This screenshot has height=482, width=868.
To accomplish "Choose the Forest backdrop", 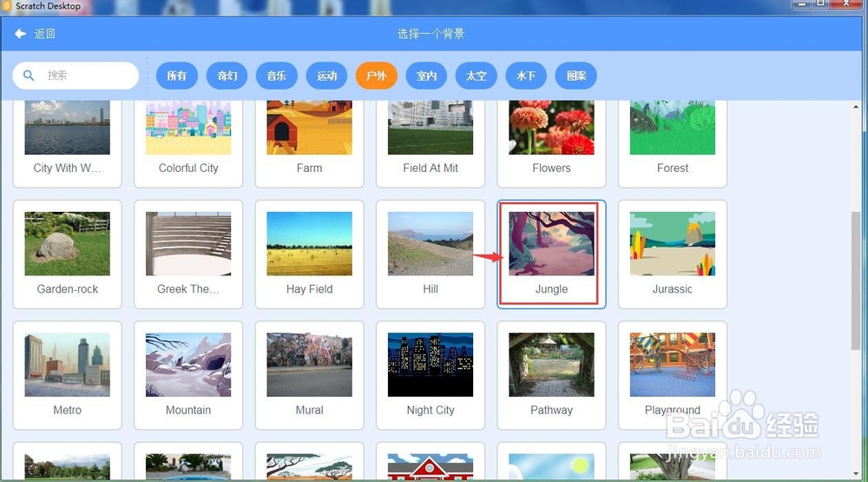I will [x=673, y=143].
